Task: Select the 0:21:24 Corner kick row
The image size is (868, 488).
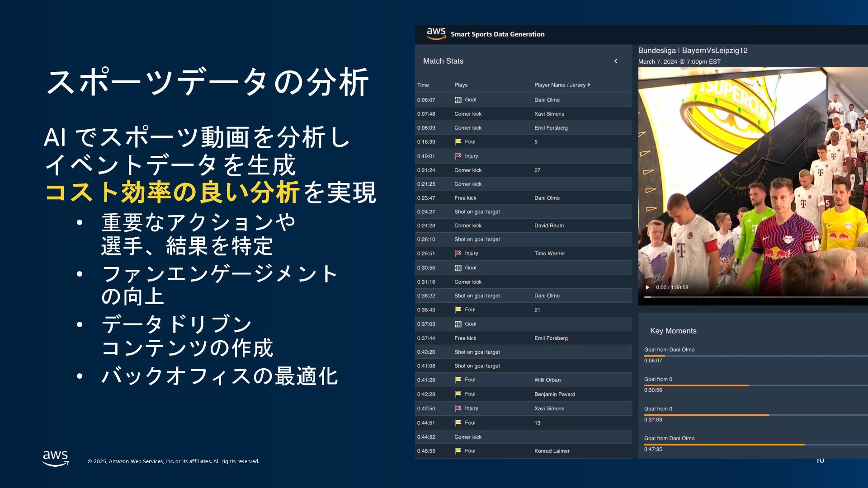Action: point(524,170)
